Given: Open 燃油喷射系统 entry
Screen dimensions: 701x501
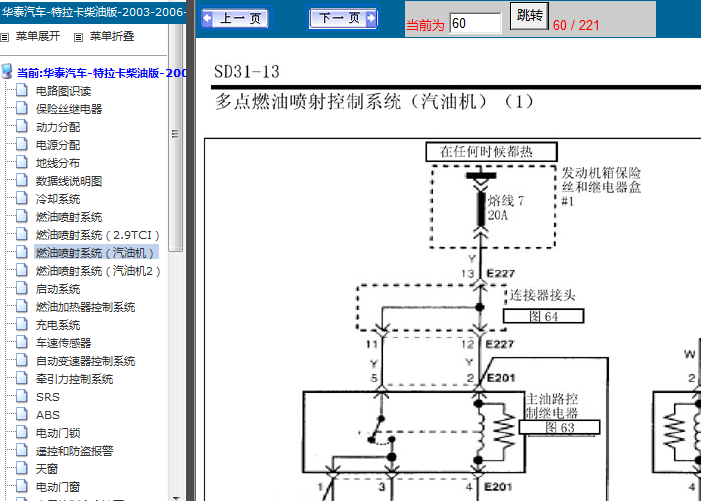Looking at the screenshot, I should [69, 217].
